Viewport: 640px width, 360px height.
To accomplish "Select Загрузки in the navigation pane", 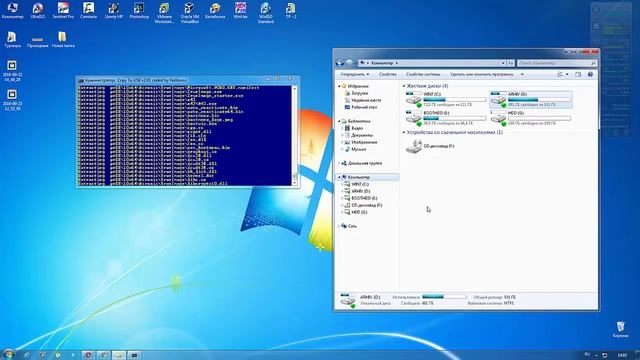I will 359,93.
